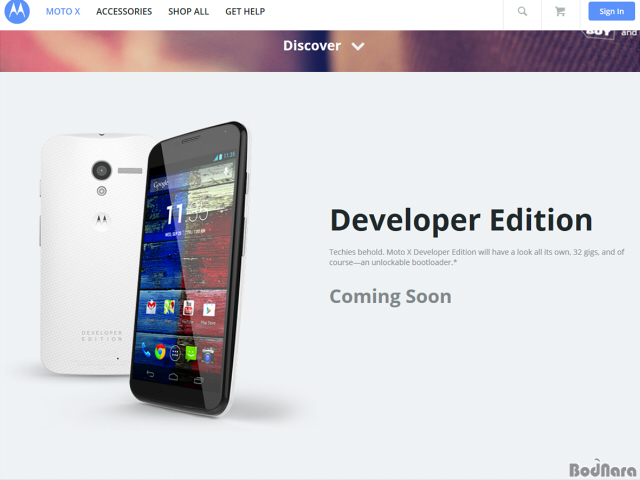Viewport: 640px width, 480px height.
Task: Click the Developer Edition heading
Action: (x=461, y=221)
